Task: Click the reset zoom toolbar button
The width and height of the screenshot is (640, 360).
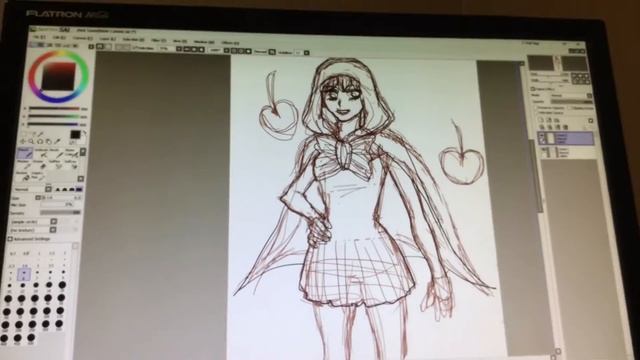Action: click(201, 50)
